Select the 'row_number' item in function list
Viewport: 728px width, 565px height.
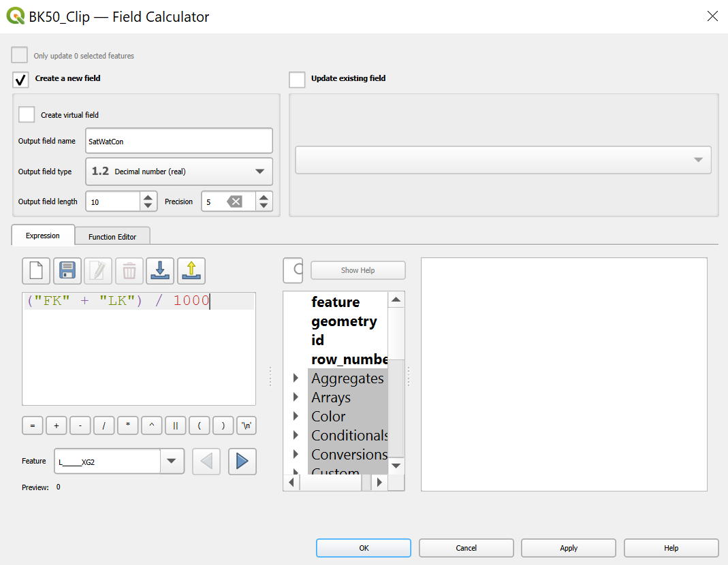[349, 359]
